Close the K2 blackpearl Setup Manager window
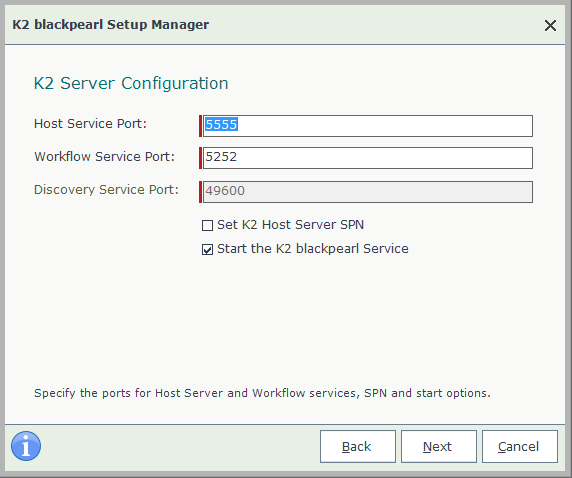572x478 pixels. click(550, 26)
